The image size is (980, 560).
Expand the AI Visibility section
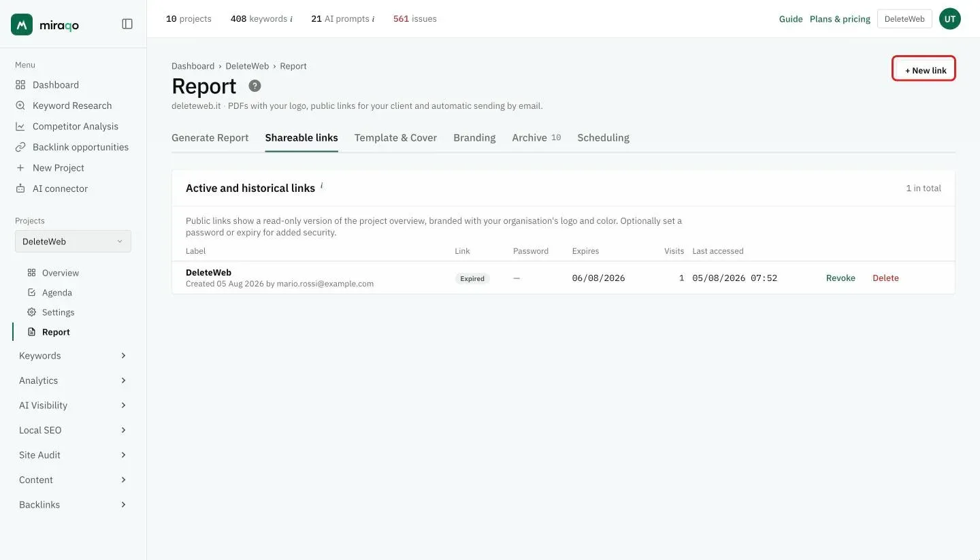point(73,406)
